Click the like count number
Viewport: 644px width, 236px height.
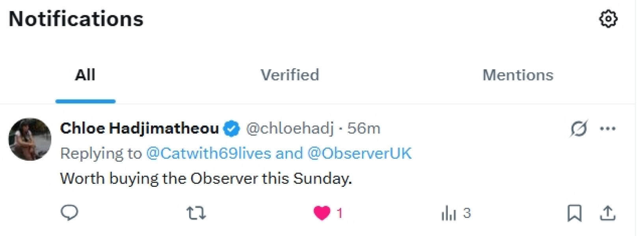(x=339, y=213)
